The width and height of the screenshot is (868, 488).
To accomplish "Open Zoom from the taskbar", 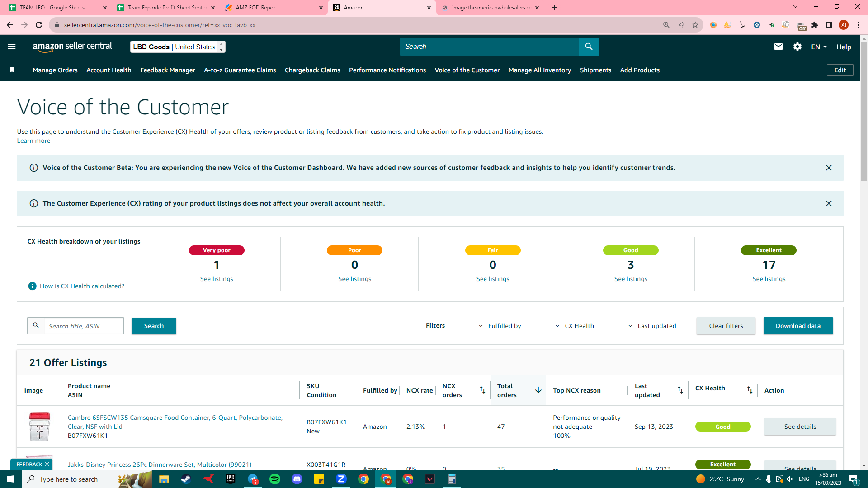I will click(341, 479).
